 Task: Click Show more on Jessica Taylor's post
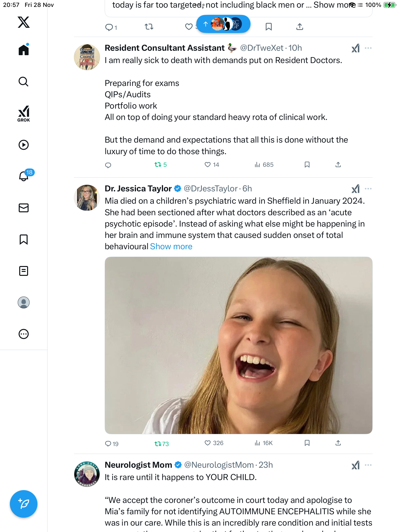pos(171,247)
